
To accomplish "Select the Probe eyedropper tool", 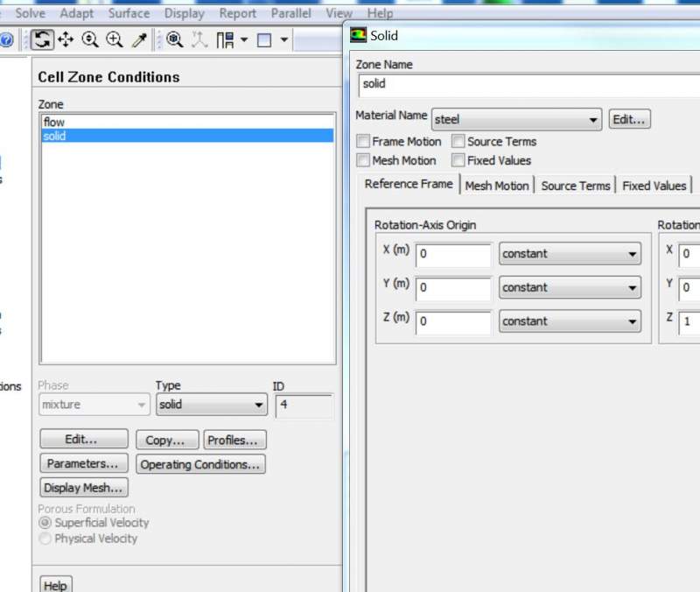I will [x=140, y=40].
